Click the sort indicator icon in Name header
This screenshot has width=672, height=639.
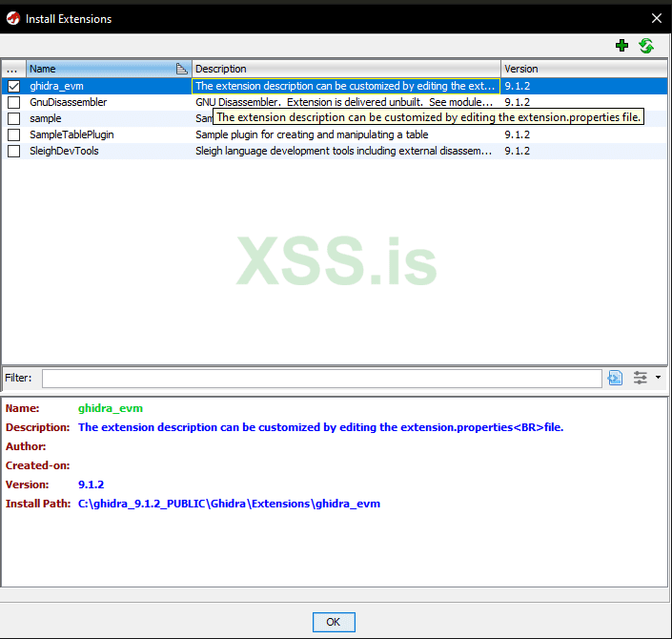click(x=182, y=69)
